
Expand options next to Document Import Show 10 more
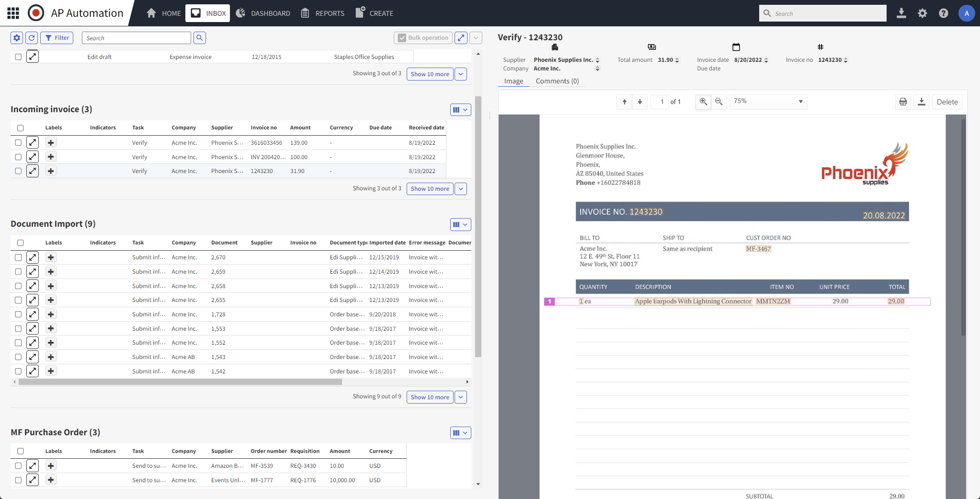pyautogui.click(x=461, y=397)
